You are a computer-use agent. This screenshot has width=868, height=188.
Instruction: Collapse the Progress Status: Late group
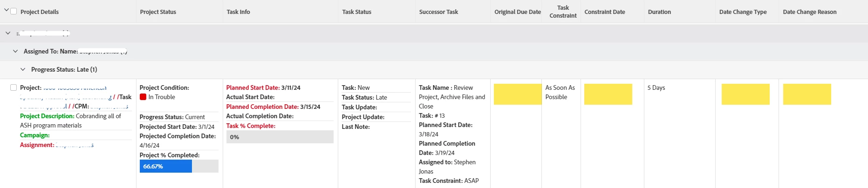(23, 69)
